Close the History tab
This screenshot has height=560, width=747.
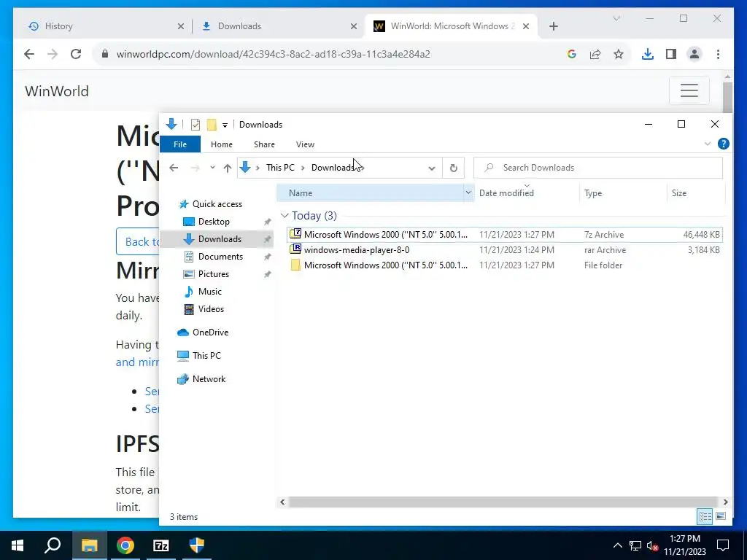click(x=181, y=26)
